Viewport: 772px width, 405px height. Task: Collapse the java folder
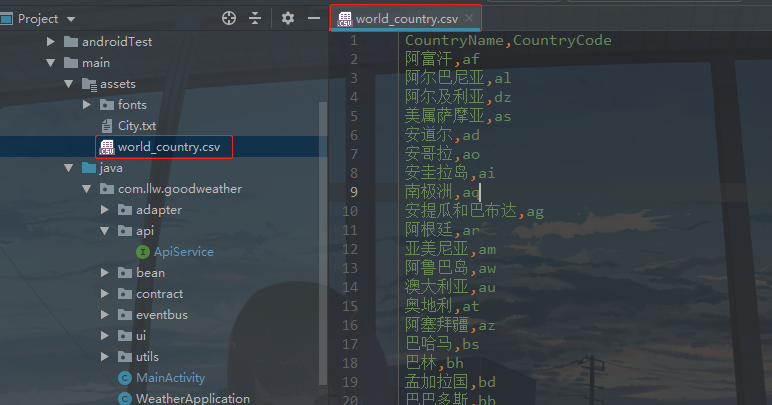coord(68,168)
